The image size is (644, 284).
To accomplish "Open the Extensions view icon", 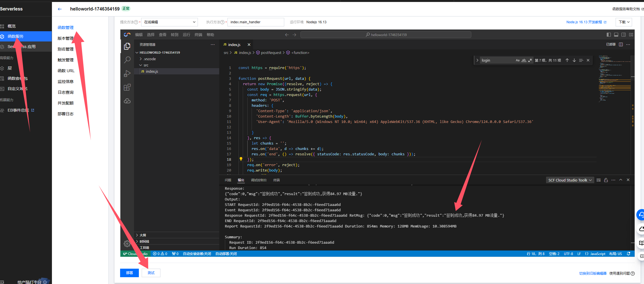I will coord(127,87).
